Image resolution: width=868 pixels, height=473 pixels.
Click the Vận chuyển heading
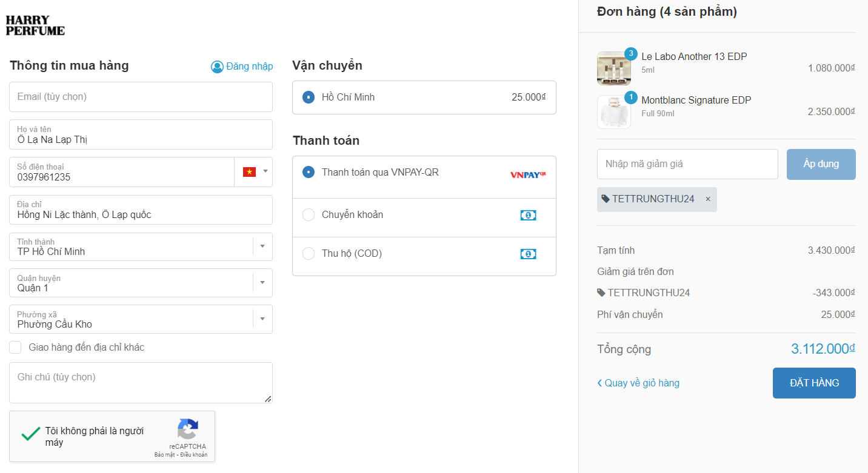click(x=327, y=65)
